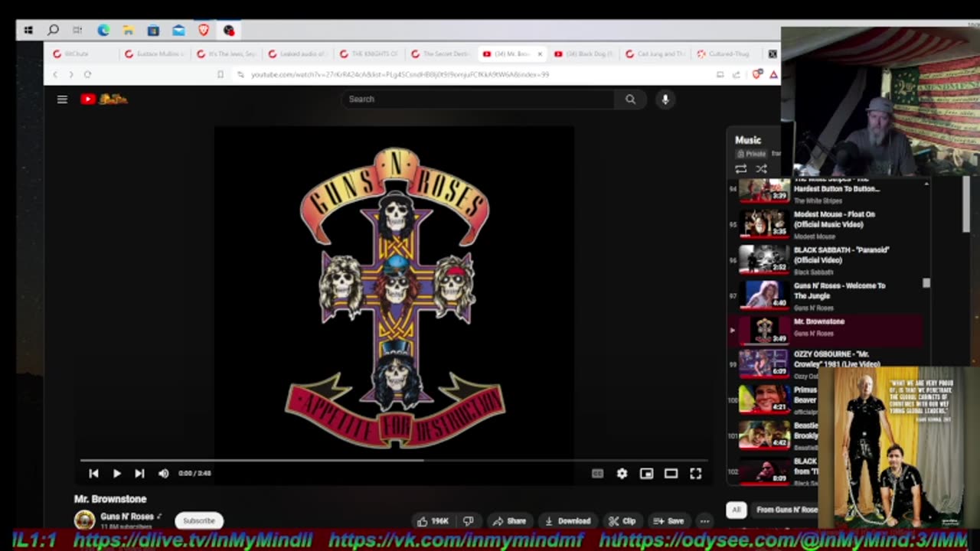Click the YouTube URL address bar
This screenshot has width=980, height=551.
[x=400, y=74]
